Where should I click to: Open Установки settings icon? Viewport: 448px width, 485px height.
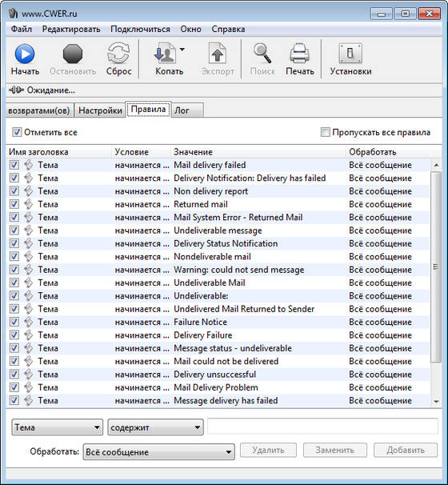[350, 53]
